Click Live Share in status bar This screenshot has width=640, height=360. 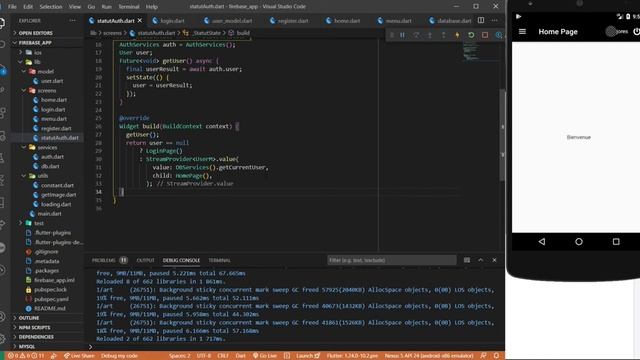tap(79, 356)
